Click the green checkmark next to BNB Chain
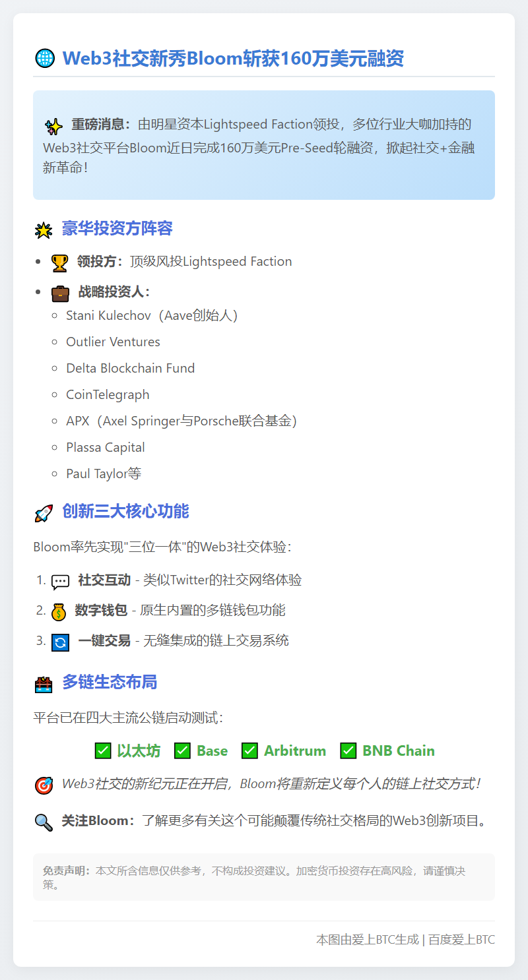The width and height of the screenshot is (528, 980). [348, 750]
